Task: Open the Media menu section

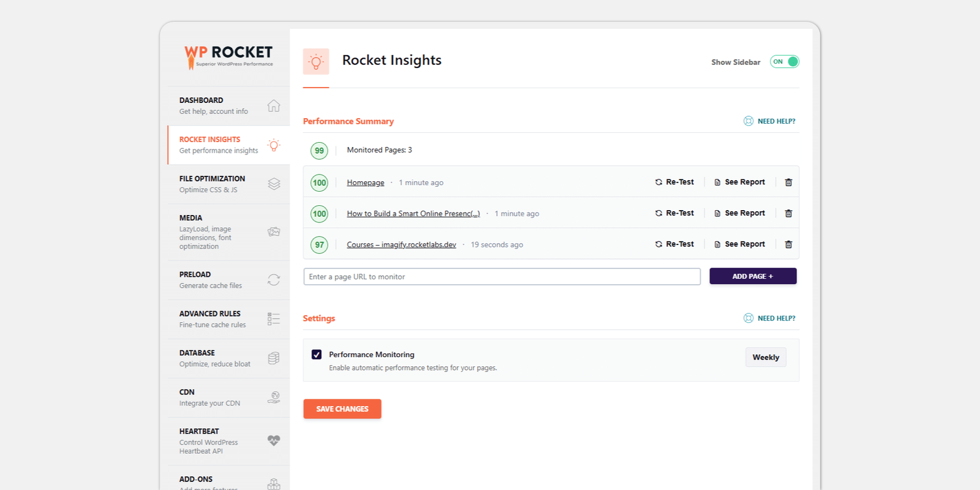Action: (228, 232)
